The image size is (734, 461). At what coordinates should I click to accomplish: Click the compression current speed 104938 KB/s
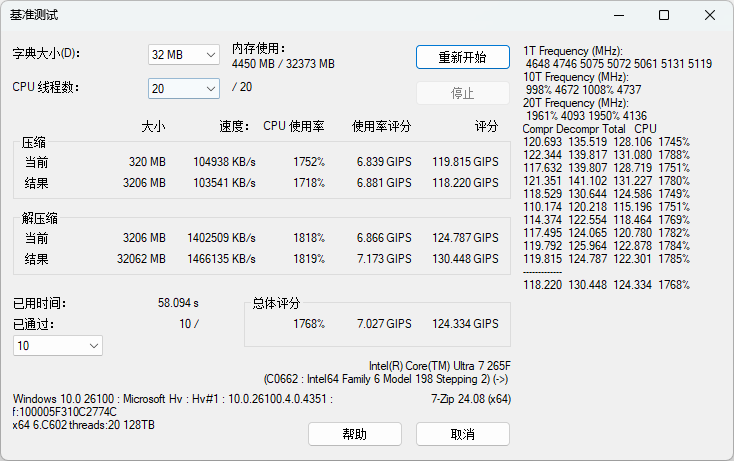point(224,162)
